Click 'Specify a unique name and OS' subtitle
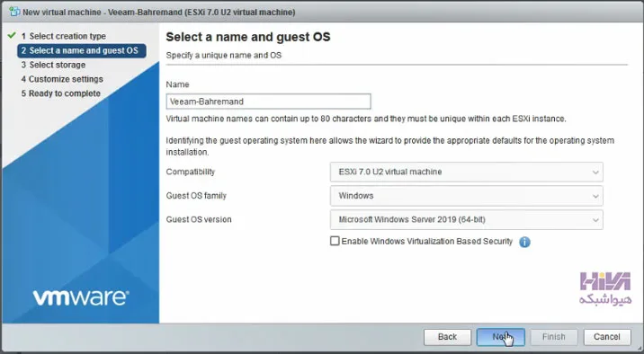The height and width of the screenshot is (354, 644). tap(224, 56)
